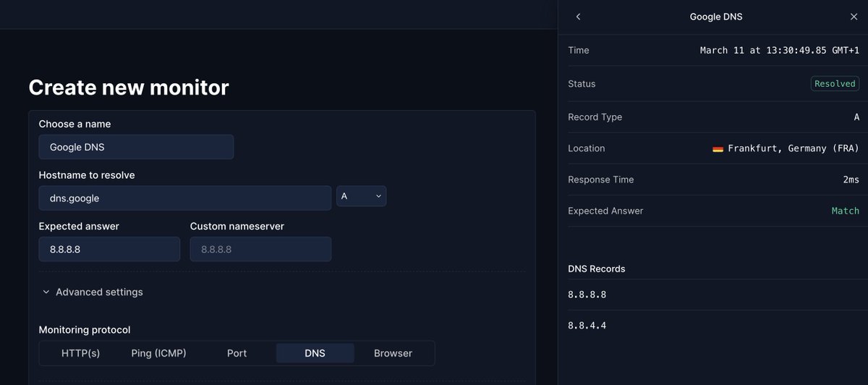Select the Browser monitoring protocol
Image resolution: width=868 pixels, height=385 pixels.
pyautogui.click(x=393, y=353)
